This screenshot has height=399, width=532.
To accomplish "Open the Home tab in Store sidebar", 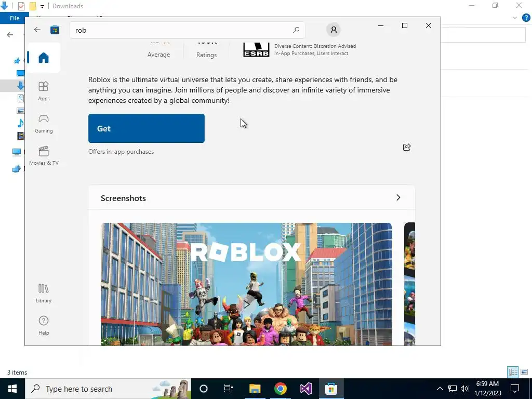I will tap(44, 58).
